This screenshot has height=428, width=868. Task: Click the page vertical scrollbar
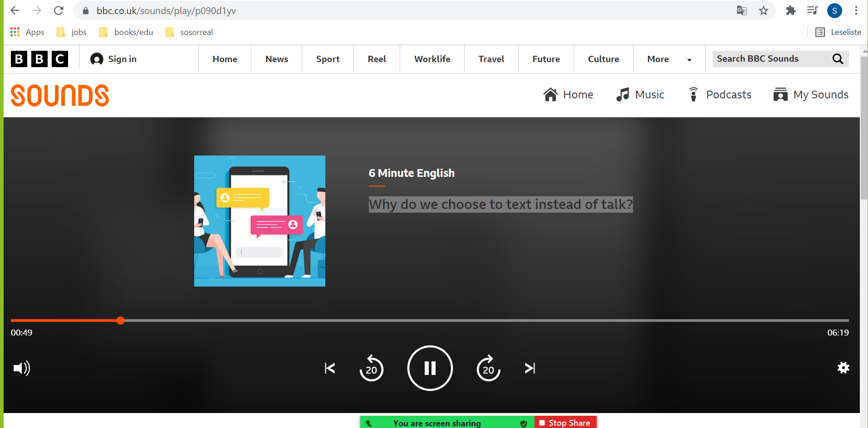pyautogui.click(x=864, y=127)
